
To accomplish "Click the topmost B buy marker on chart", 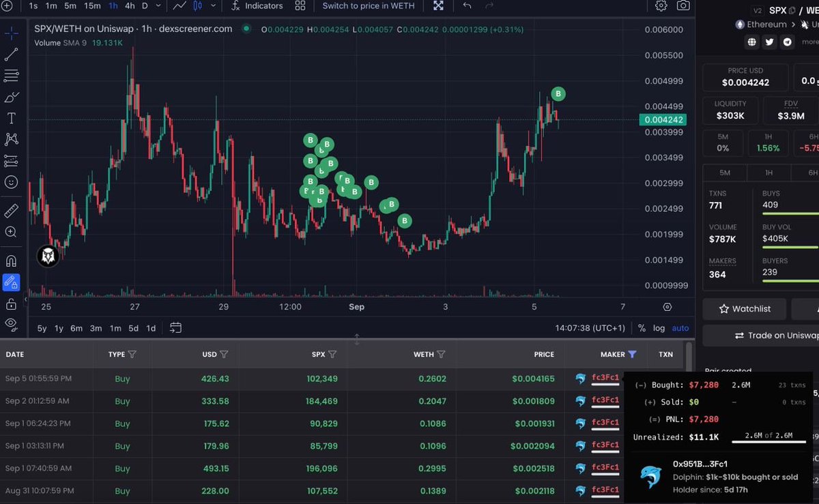I will 558,94.
